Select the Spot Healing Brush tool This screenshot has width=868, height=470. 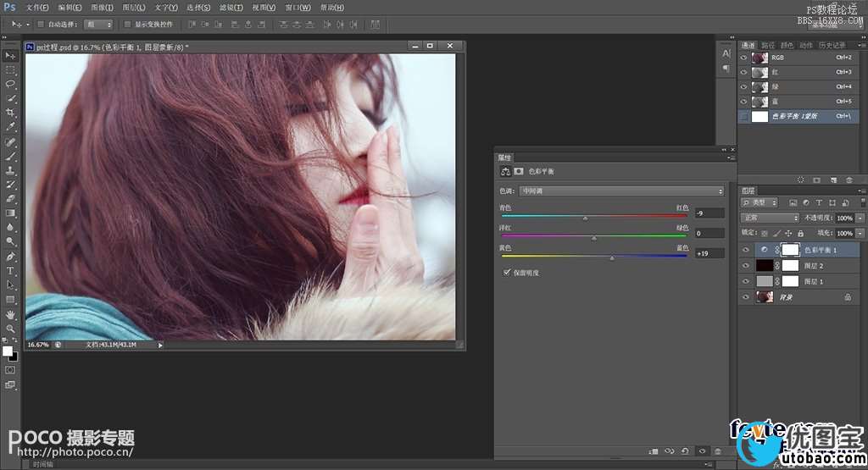(x=10, y=142)
